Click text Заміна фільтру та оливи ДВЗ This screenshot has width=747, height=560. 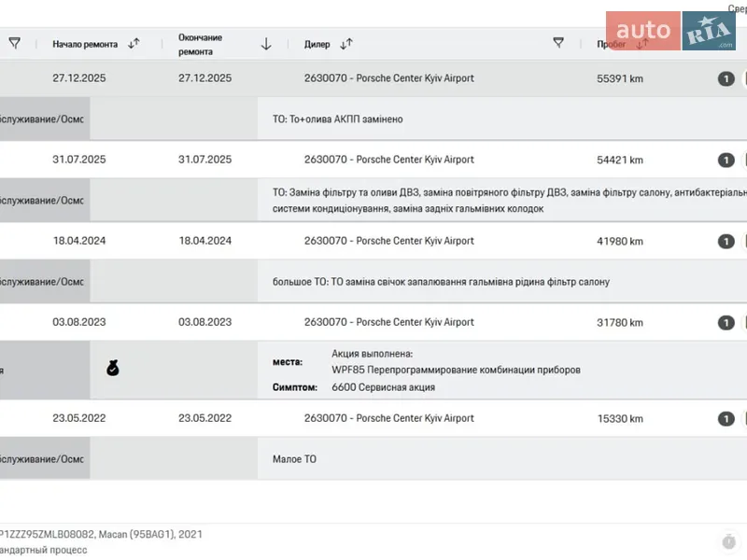tap(355, 192)
